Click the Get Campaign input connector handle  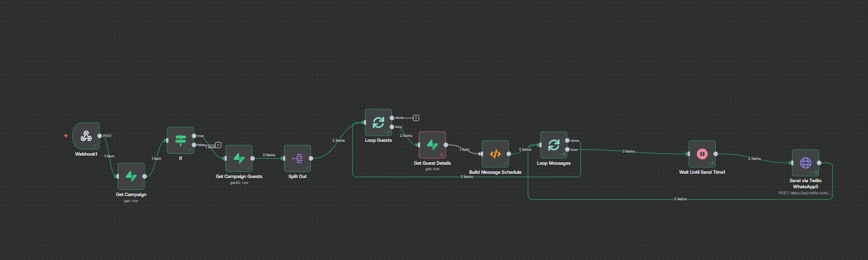click(117, 176)
